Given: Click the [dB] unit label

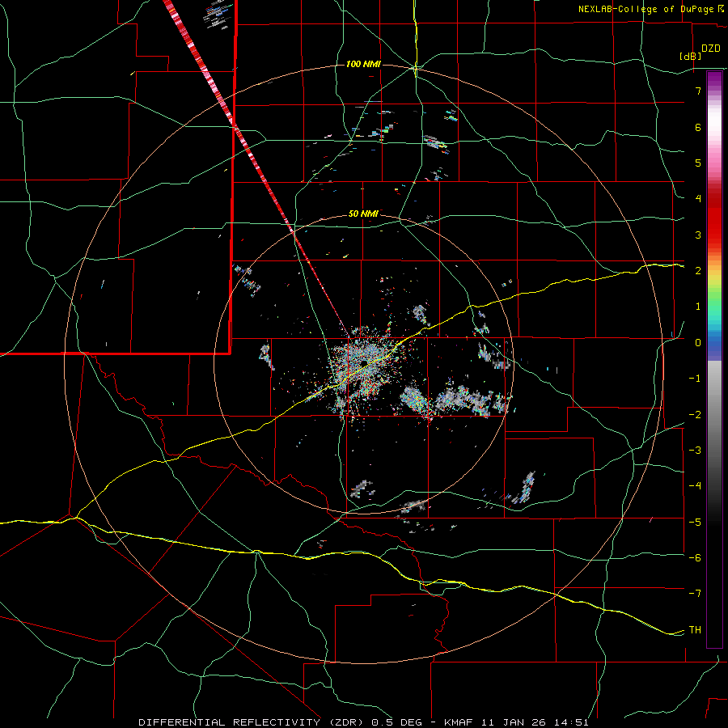Looking at the screenshot, I should tap(691, 56).
